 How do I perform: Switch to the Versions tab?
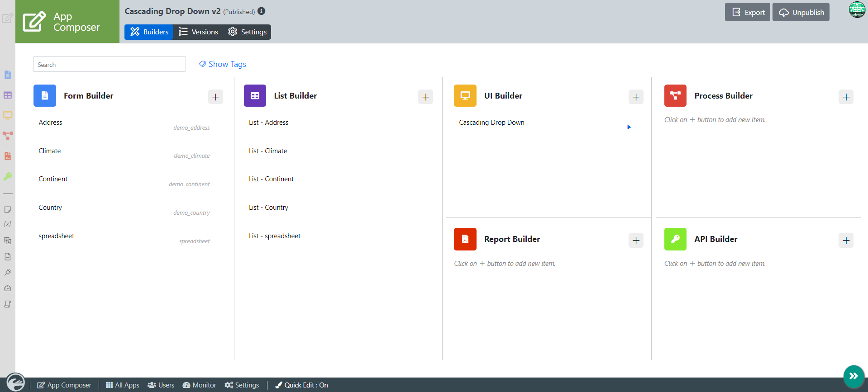pyautogui.click(x=198, y=32)
